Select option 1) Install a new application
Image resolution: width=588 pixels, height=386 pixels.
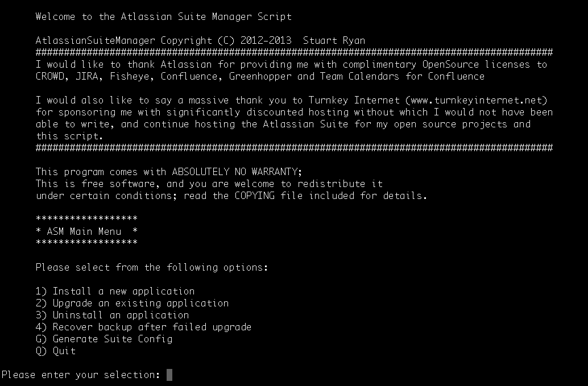click(x=115, y=292)
